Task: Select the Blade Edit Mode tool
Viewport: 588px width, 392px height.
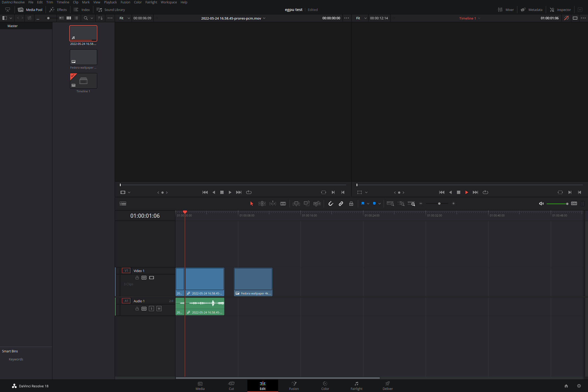Action: 283,204
